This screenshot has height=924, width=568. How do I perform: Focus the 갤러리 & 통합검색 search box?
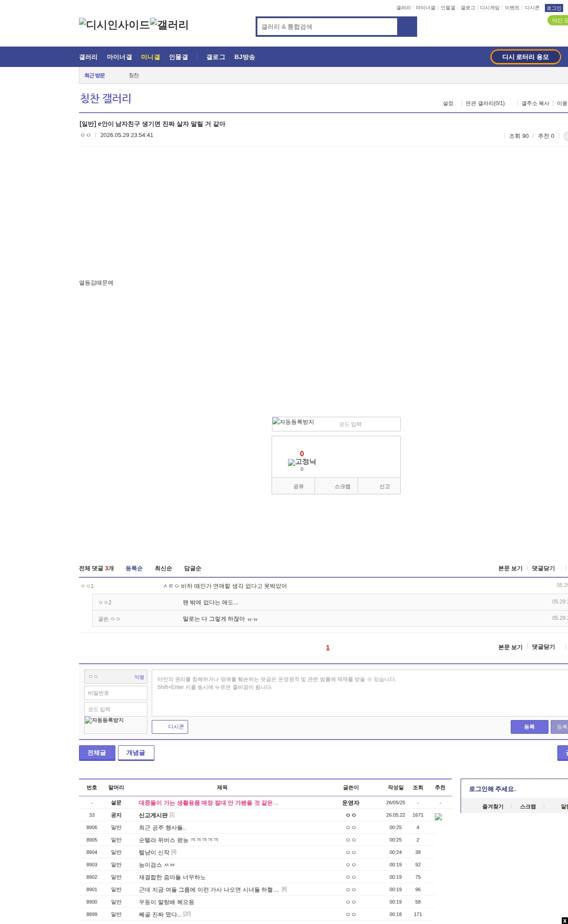pyautogui.click(x=327, y=27)
